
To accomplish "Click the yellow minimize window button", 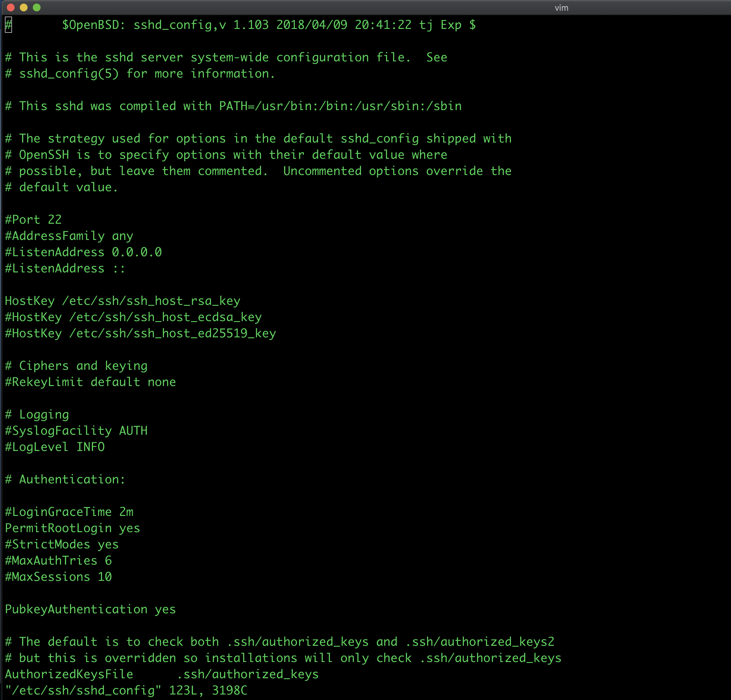I will (x=24, y=7).
